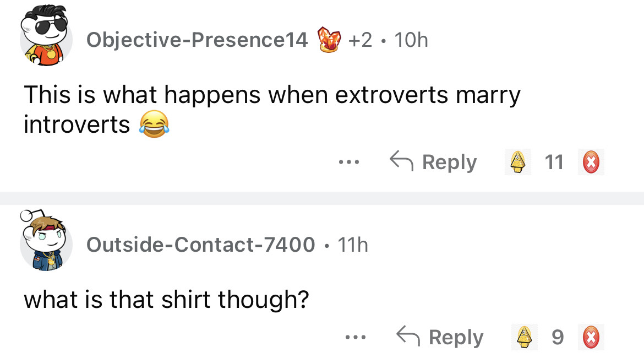Click the 11h comment timestamp
The image size is (644, 363).
[x=353, y=245]
